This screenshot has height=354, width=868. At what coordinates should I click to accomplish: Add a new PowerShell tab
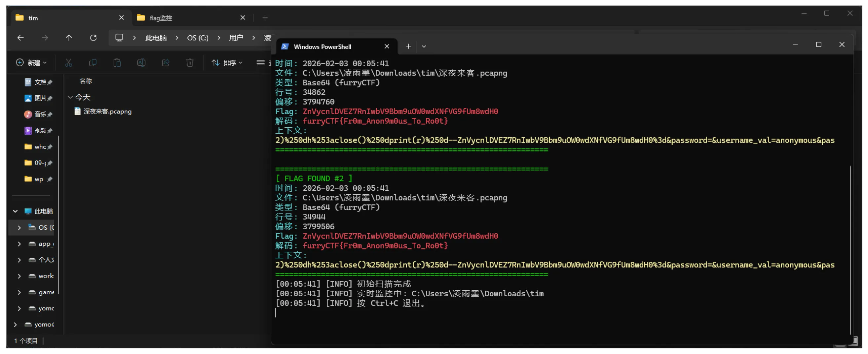pyautogui.click(x=408, y=47)
